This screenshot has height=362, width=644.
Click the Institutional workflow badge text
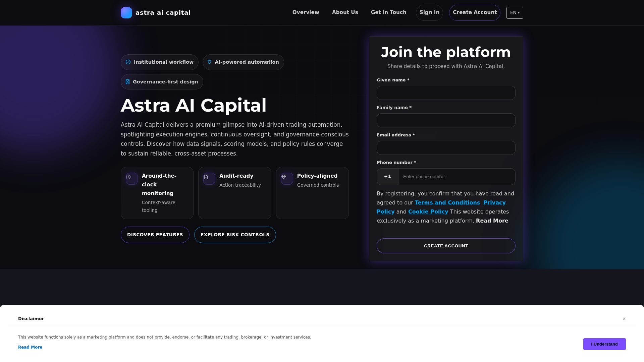tap(164, 62)
